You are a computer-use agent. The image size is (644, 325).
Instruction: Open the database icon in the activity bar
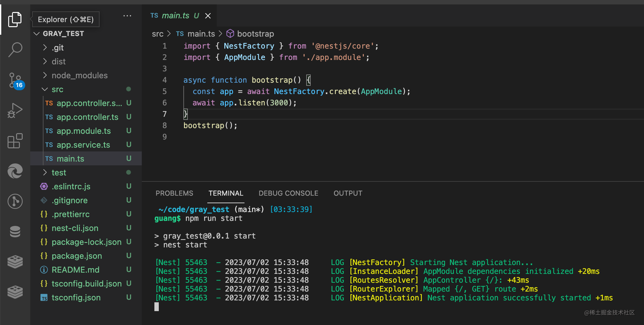pyautogui.click(x=15, y=232)
